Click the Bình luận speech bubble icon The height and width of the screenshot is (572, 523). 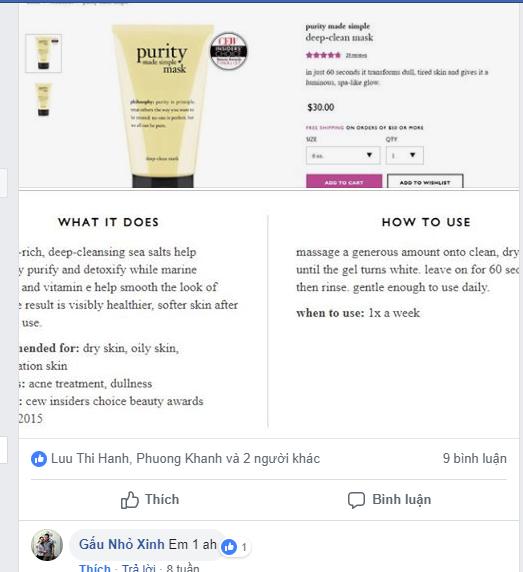pos(356,500)
